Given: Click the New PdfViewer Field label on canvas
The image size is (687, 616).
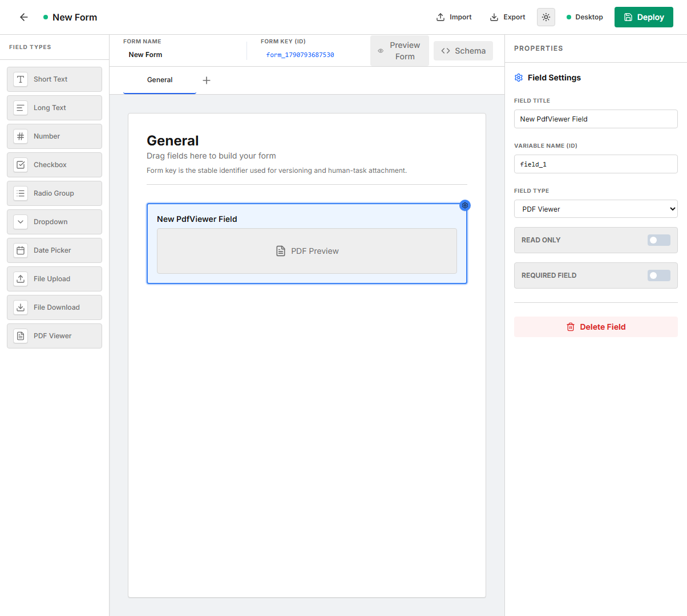Looking at the screenshot, I should coord(197,219).
